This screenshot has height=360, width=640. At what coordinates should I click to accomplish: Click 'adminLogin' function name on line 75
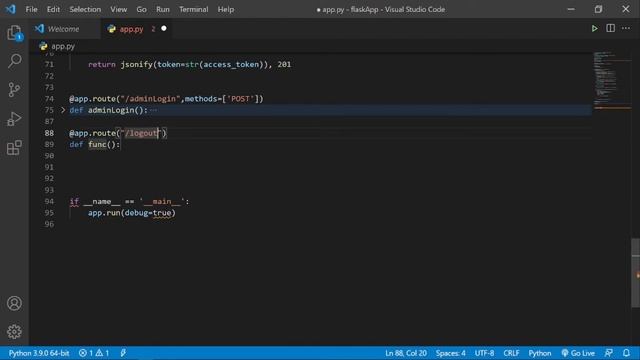111,110
